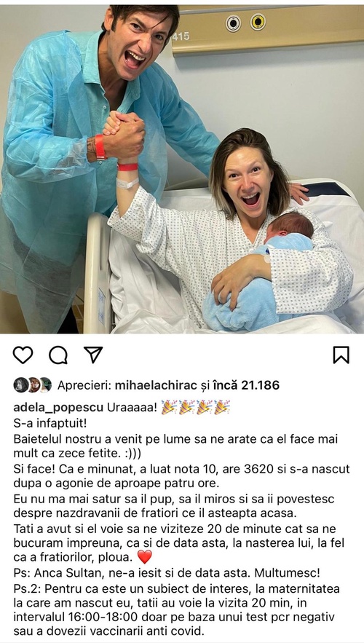The height and width of the screenshot is (643, 364).
Task: Tap the woman's face in the photo
Action: tap(248, 181)
